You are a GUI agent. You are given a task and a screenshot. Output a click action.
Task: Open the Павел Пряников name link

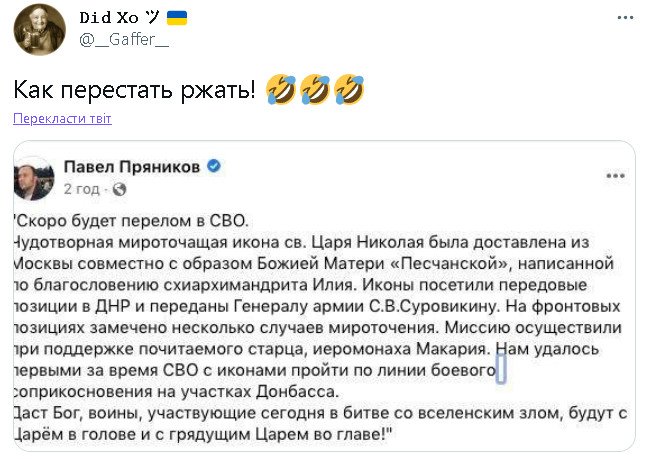point(132,165)
